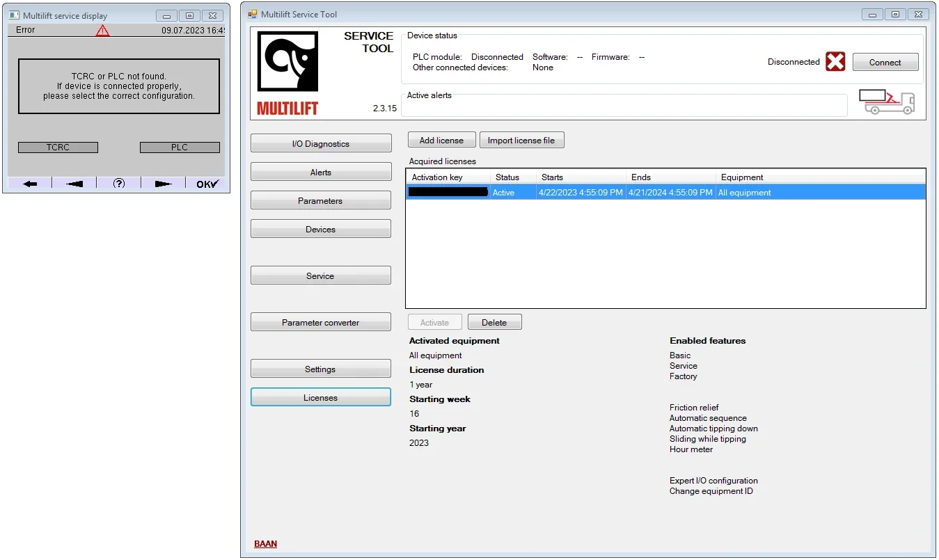Click the Multilift Service Tool title bar icon
939x560 pixels.
point(253,14)
